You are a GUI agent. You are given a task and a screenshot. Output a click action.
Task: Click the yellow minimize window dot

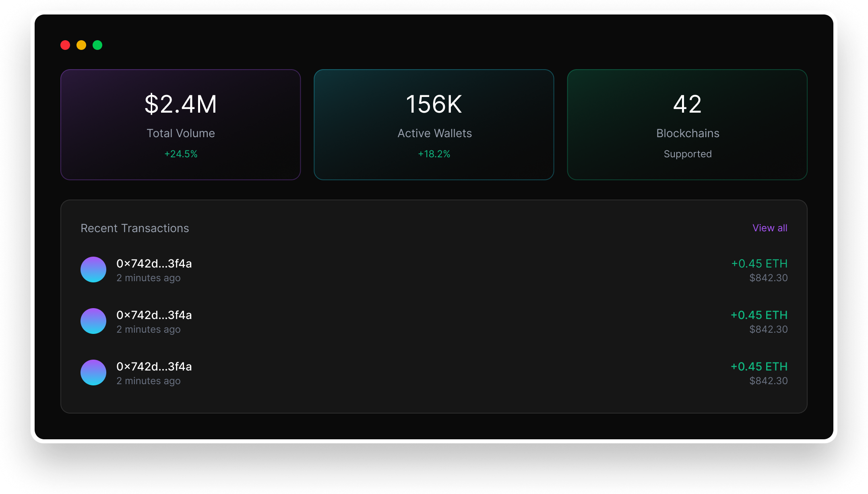coord(81,45)
